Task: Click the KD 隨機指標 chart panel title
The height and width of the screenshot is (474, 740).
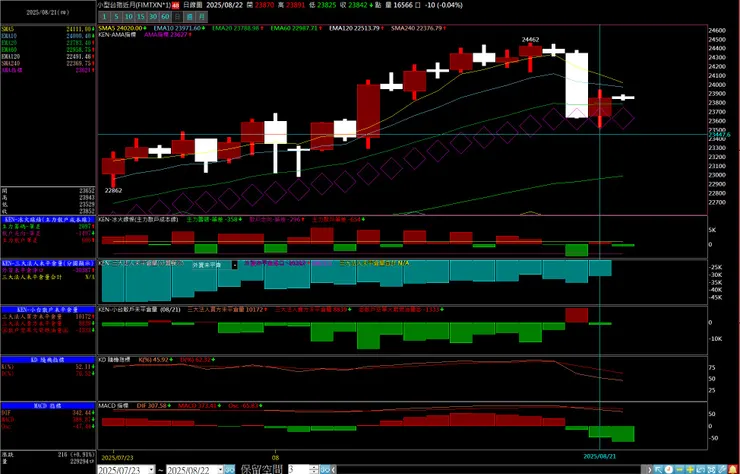Action: 116,360
